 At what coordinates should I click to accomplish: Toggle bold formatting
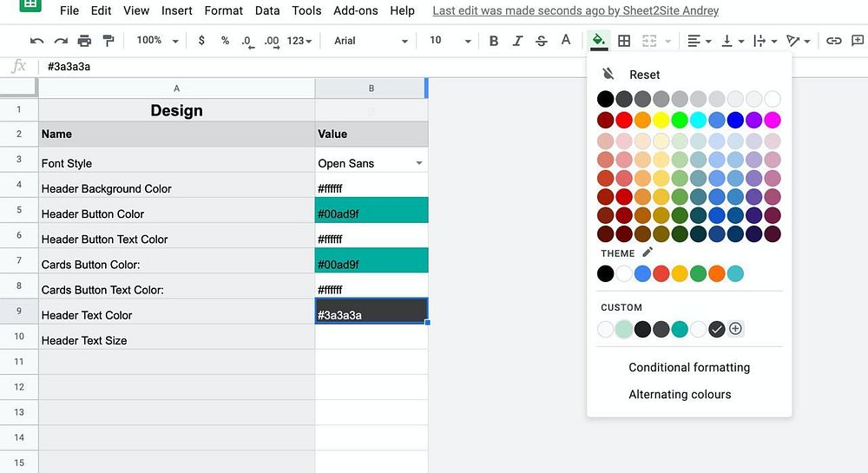point(494,41)
